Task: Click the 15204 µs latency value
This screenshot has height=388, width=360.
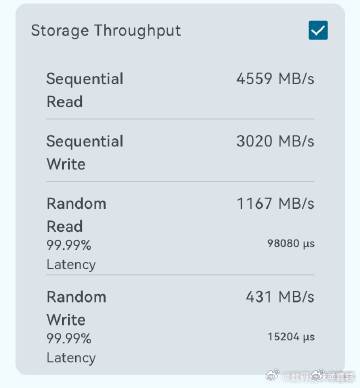Action: click(x=291, y=336)
